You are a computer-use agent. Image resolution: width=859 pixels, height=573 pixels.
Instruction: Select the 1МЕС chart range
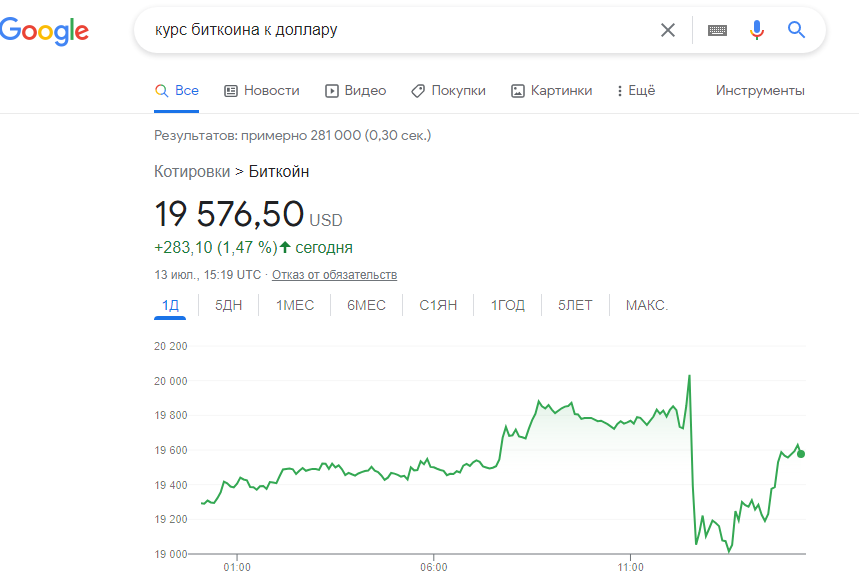point(295,305)
